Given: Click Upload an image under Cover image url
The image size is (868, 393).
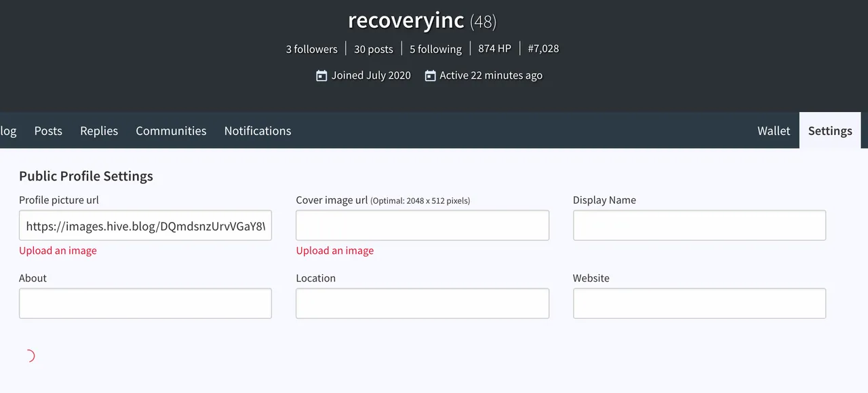Looking at the screenshot, I should (335, 250).
